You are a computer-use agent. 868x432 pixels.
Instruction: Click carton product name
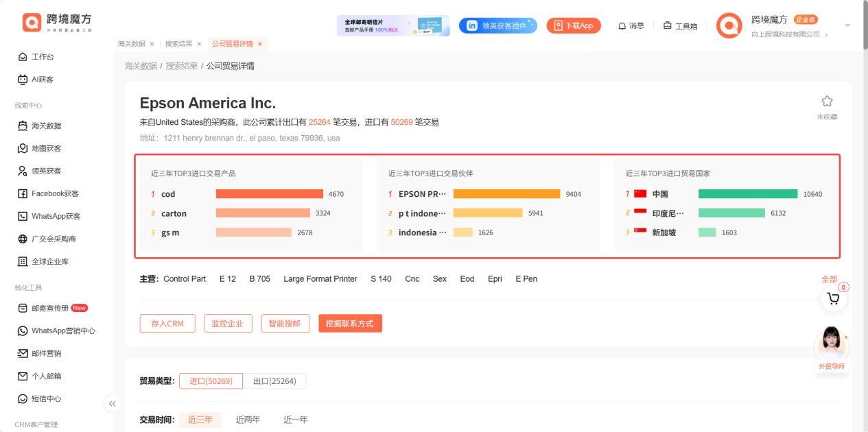click(x=174, y=213)
